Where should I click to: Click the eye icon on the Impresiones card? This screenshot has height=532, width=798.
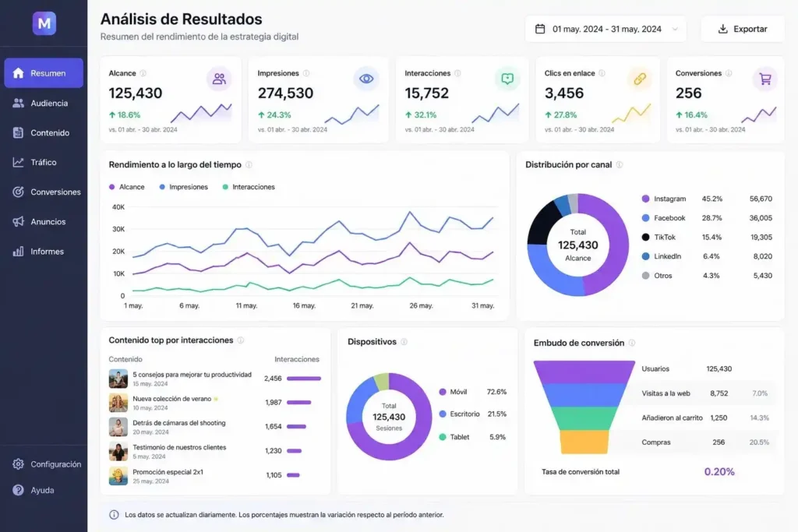click(x=367, y=79)
